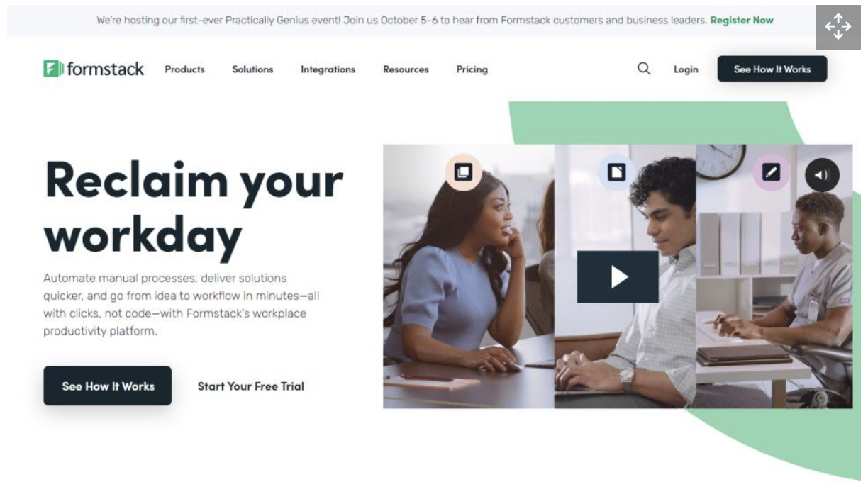
Task: Play the hero video
Action: (618, 276)
